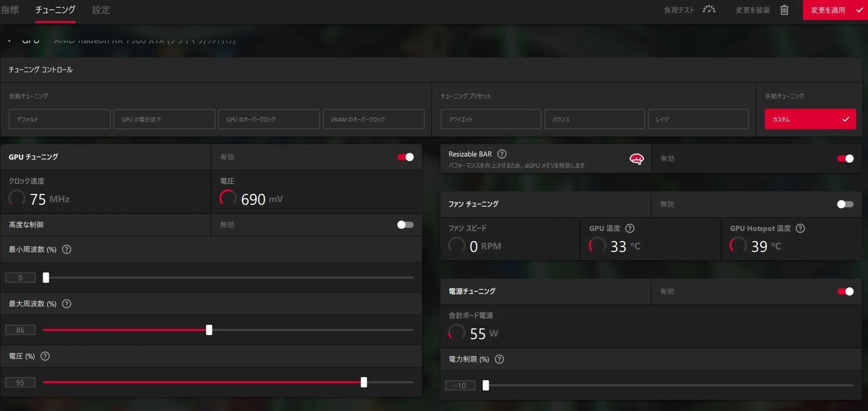
Task: Click the 最大周波数 slider handle
Action: tap(209, 330)
